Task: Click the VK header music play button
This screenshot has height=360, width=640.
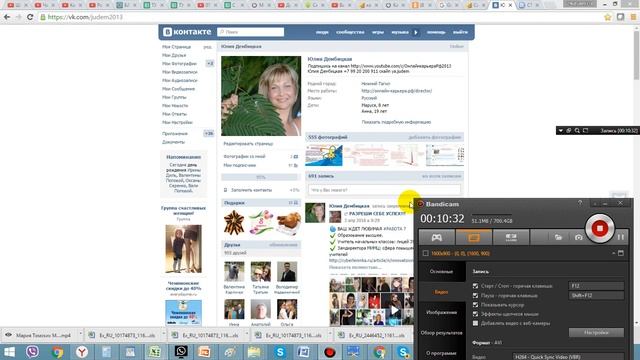Action: [416, 32]
